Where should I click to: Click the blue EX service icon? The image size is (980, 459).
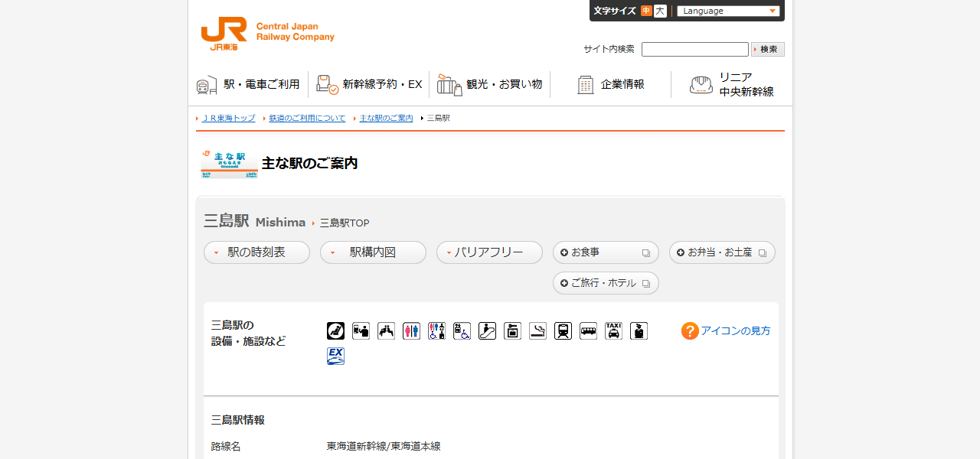coord(335,356)
